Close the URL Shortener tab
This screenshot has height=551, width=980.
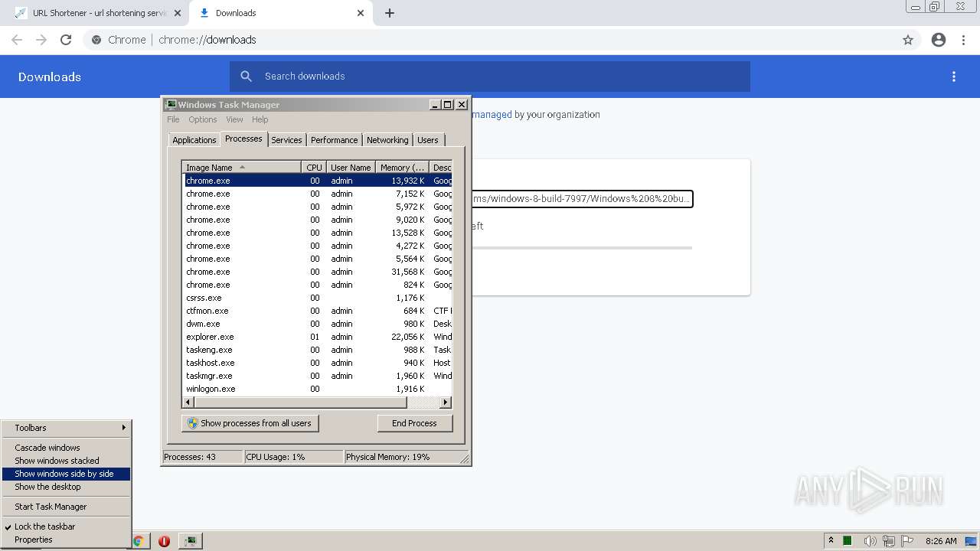point(177,13)
